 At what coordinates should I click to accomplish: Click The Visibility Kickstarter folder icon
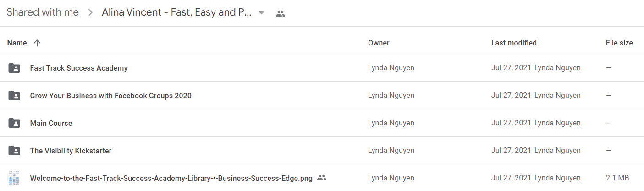click(x=14, y=151)
